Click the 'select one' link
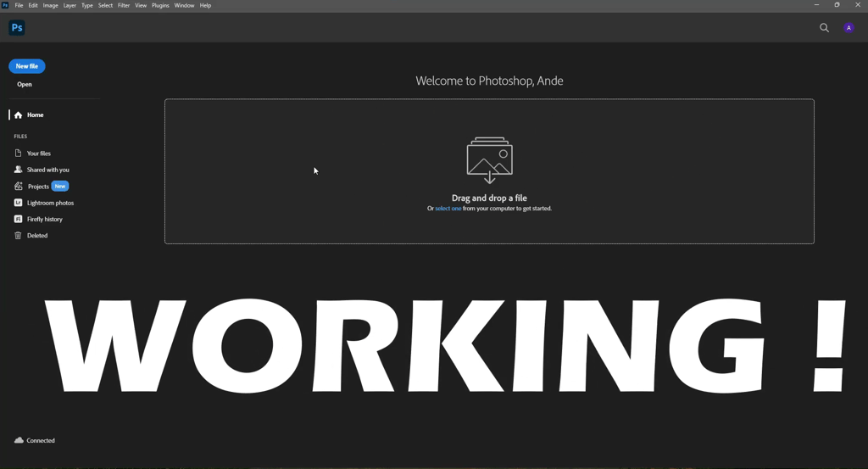Image resolution: width=868 pixels, height=469 pixels. 448,208
